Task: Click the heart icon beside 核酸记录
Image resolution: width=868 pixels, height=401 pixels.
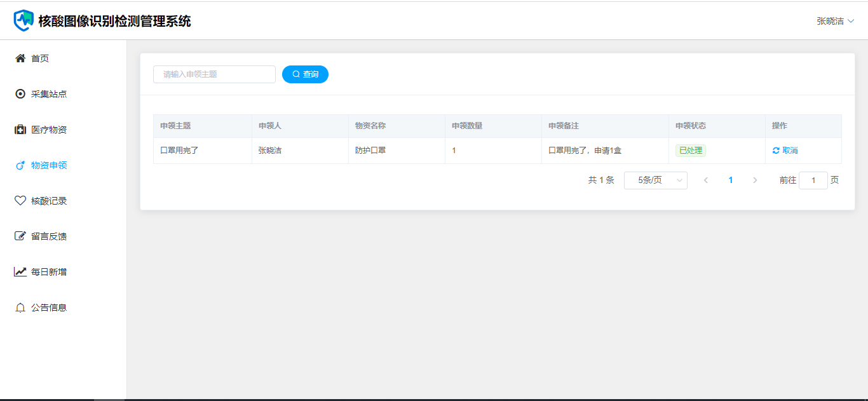Action: pyautogui.click(x=20, y=201)
